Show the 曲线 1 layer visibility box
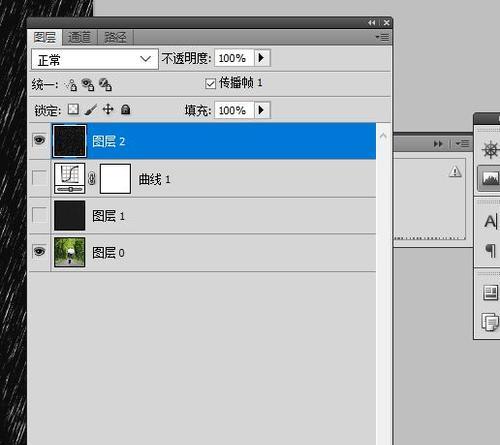Image resolution: width=500 pixels, height=445 pixels. click(39, 178)
